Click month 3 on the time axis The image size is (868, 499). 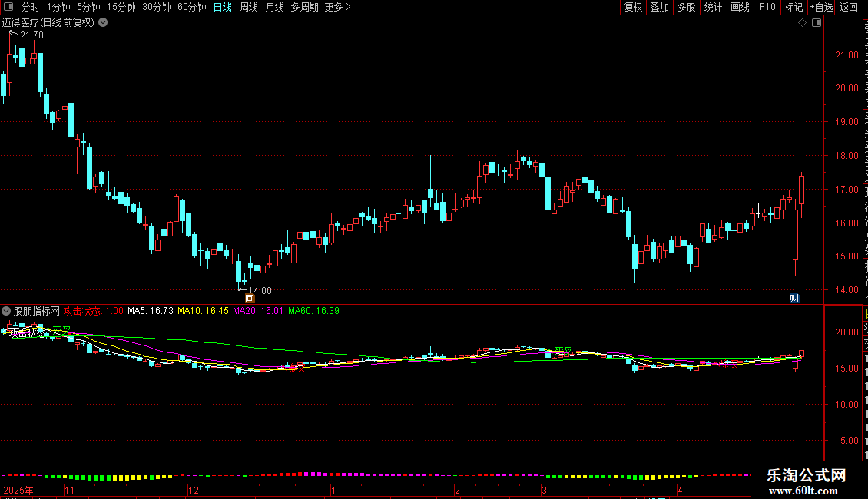coord(544,490)
